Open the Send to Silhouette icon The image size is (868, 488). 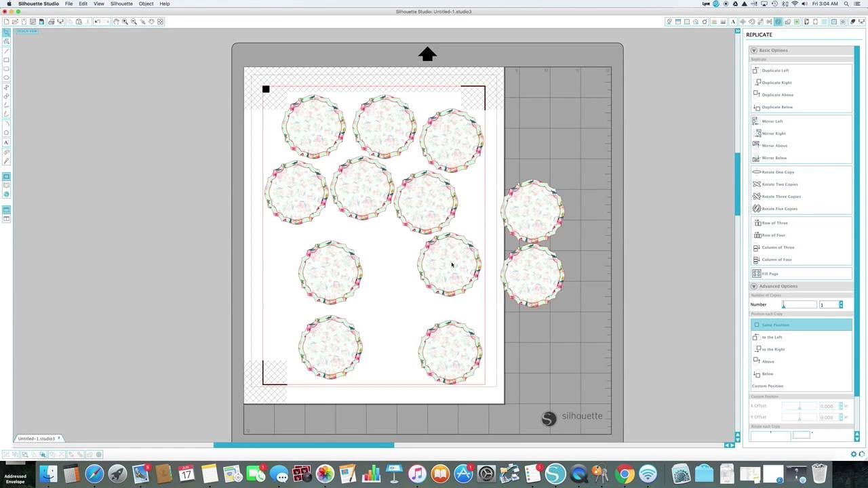point(861,22)
